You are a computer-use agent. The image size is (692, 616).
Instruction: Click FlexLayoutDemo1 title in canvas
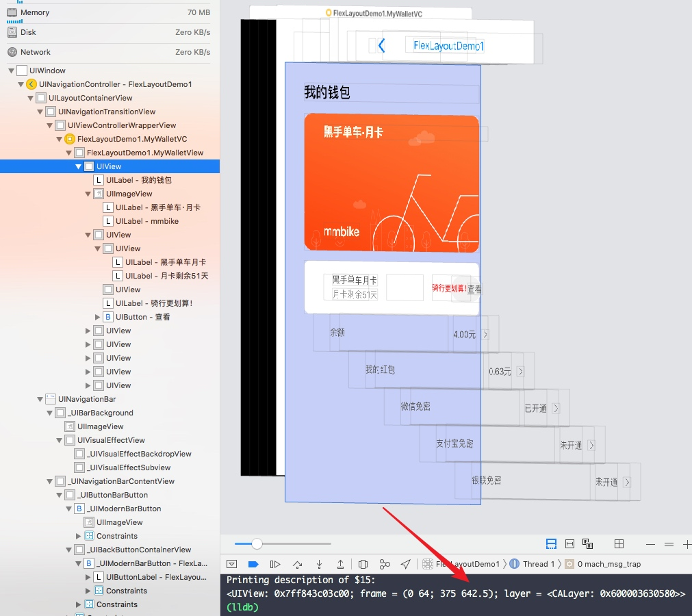448,45
